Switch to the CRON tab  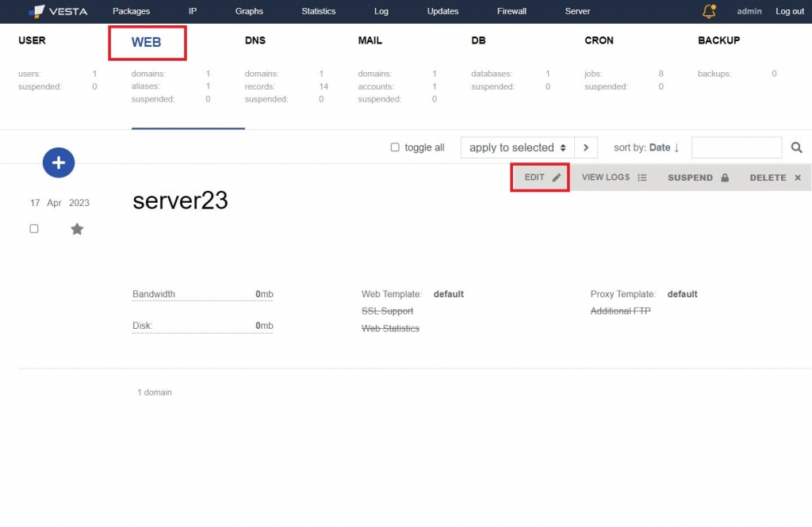coord(599,40)
